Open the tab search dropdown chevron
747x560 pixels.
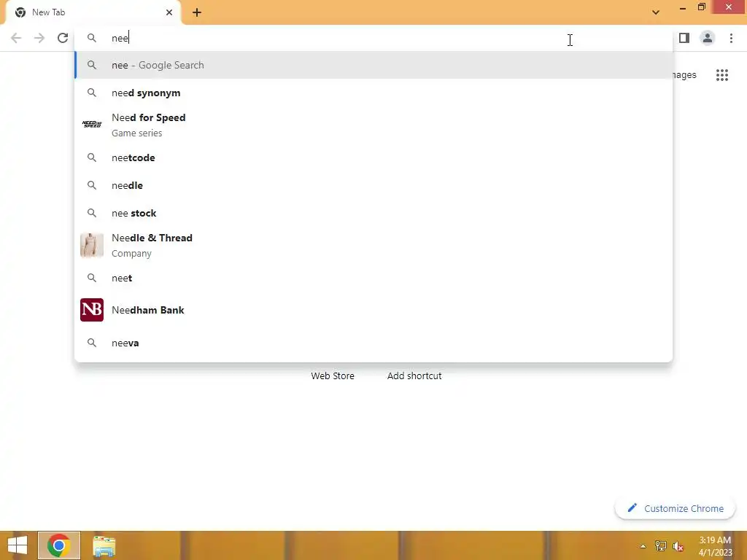point(656,12)
